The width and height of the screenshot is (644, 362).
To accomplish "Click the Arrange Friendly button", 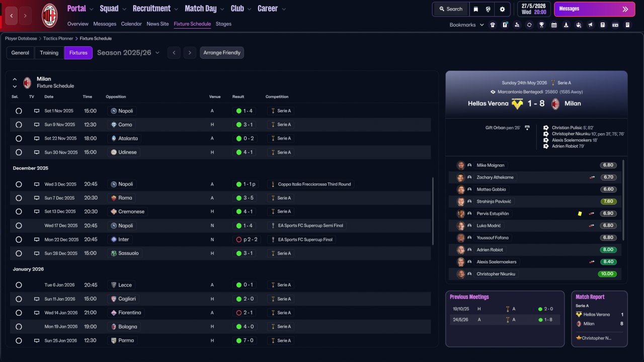I will [x=222, y=53].
